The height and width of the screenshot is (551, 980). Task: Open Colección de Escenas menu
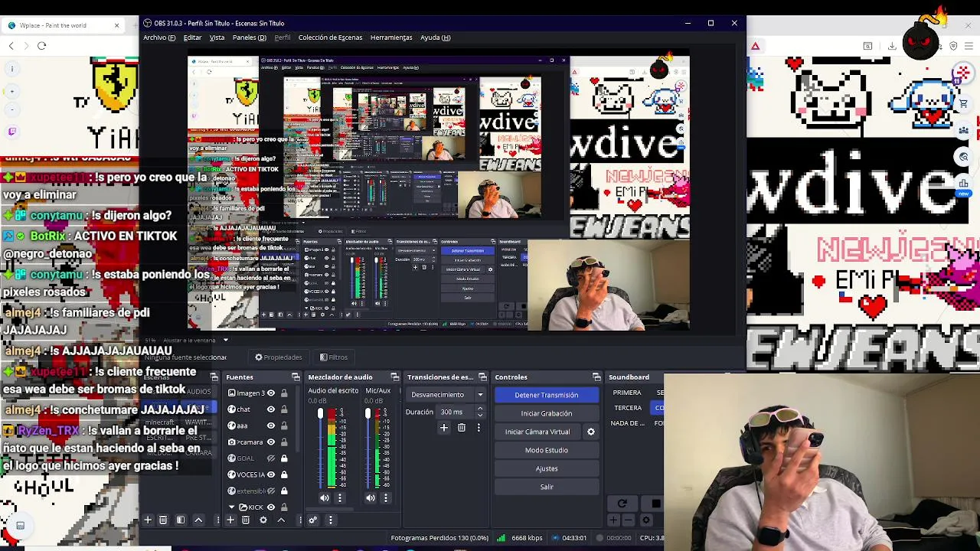coord(330,37)
